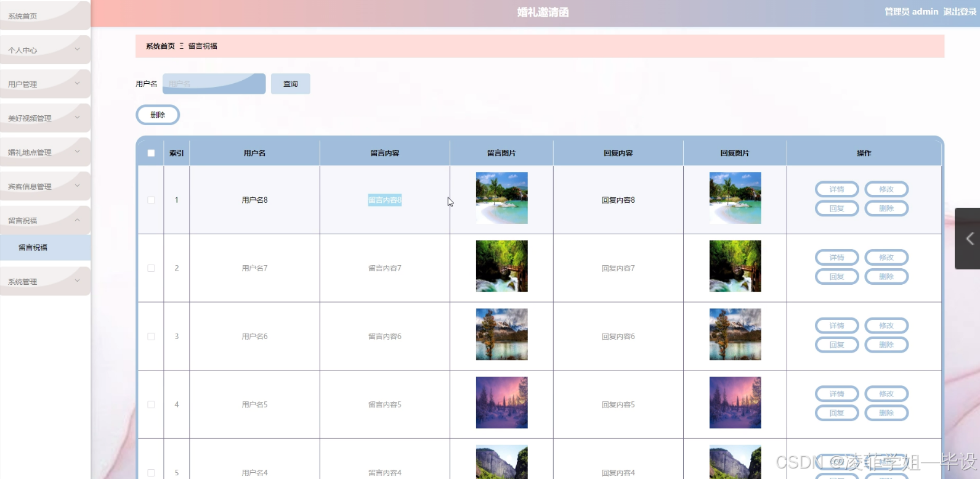Click the 系统首页 breadcrumb link
This screenshot has width=980, height=479.
click(x=160, y=46)
